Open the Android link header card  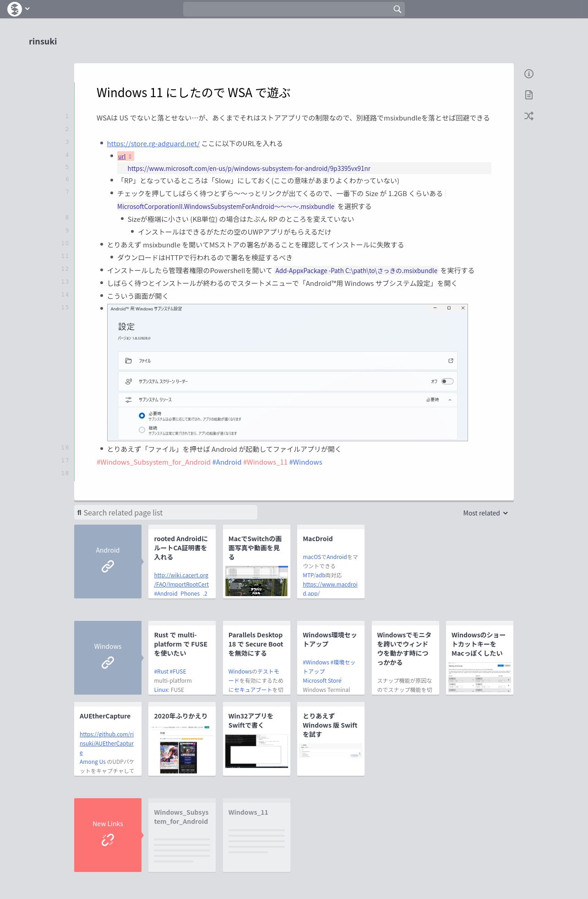coord(108,561)
